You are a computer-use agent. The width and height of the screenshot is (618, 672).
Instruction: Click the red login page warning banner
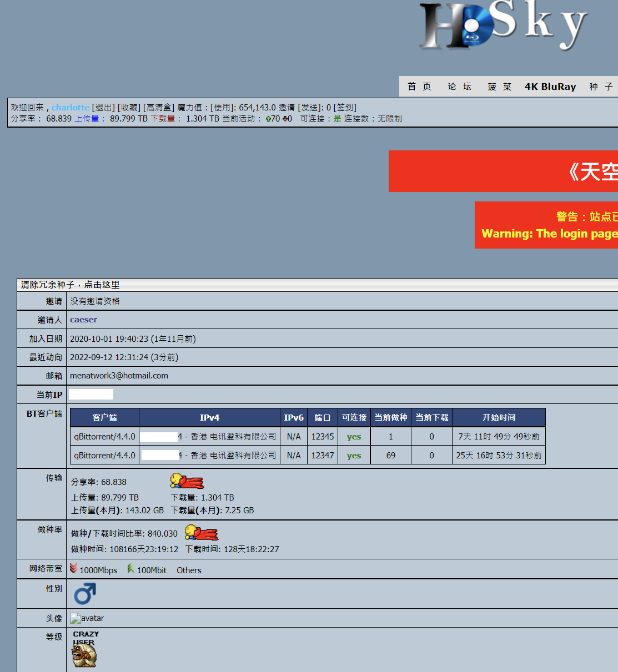point(547,225)
